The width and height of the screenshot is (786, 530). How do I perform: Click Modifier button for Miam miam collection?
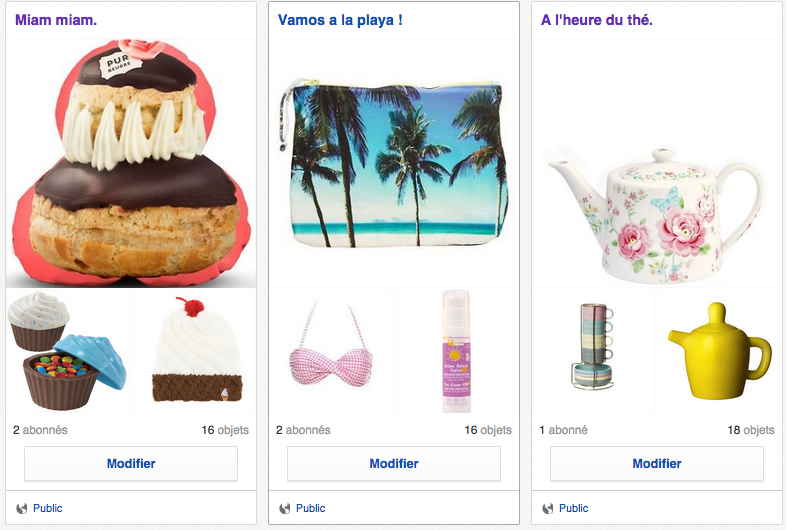131,463
